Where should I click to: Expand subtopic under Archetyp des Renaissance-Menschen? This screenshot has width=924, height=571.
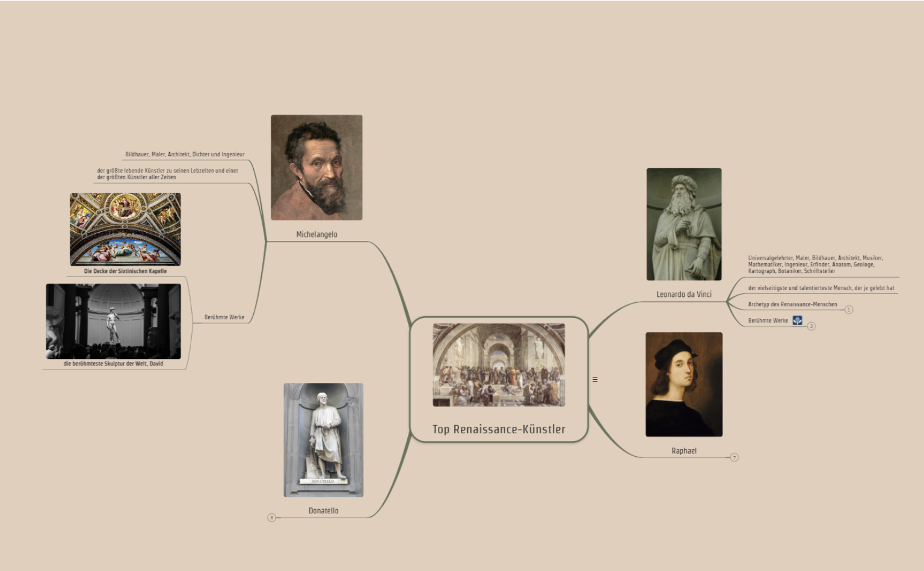coord(849,310)
